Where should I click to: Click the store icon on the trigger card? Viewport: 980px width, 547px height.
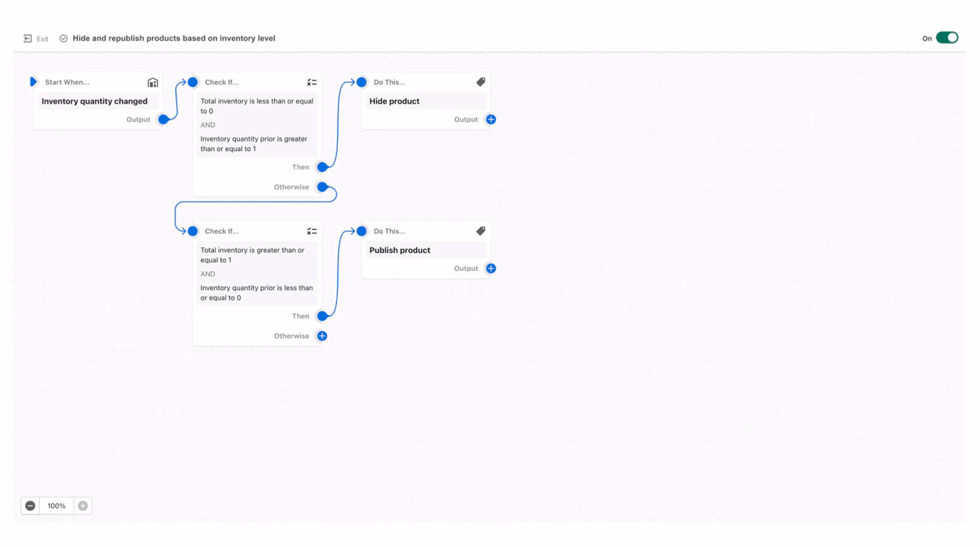[x=152, y=82]
